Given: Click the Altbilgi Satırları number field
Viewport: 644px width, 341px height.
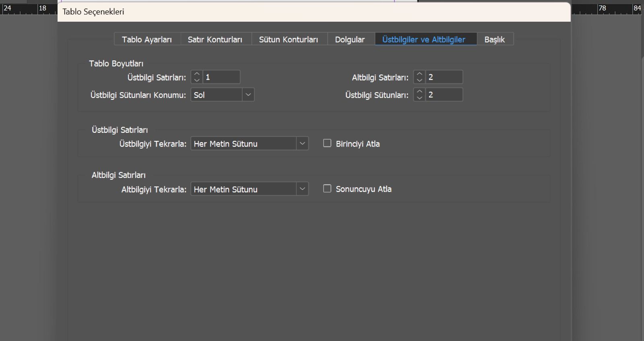Looking at the screenshot, I should (x=444, y=77).
